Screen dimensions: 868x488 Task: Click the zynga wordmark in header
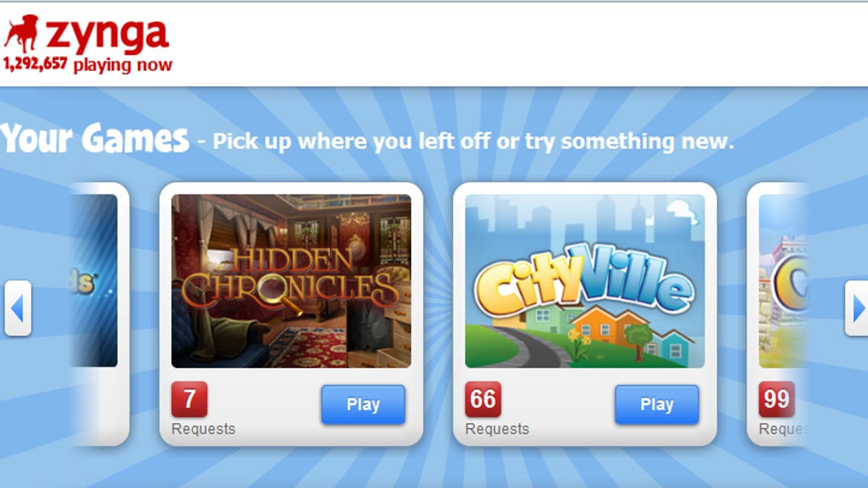tap(106, 35)
